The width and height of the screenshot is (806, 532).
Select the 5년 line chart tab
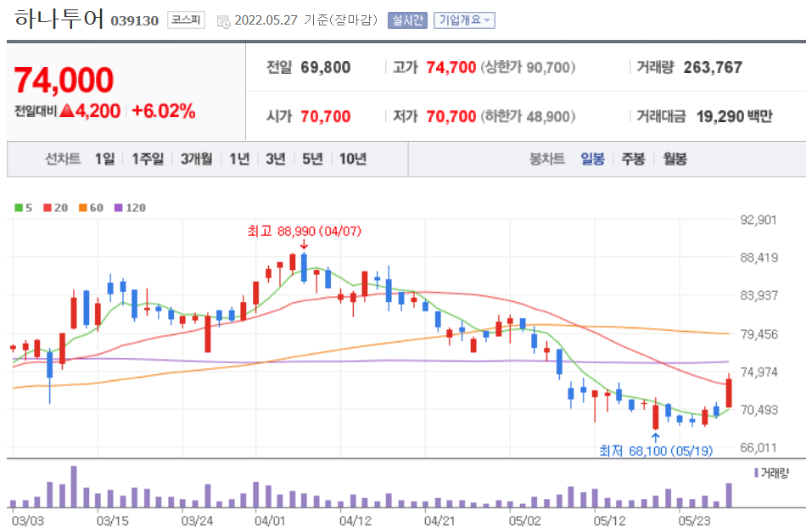pyautogui.click(x=312, y=159)
